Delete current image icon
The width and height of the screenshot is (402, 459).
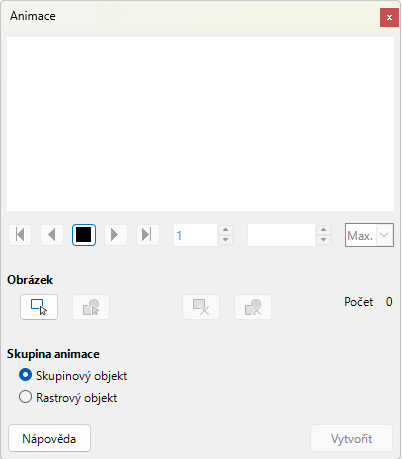pyautogui.click(x=201, y=307)
